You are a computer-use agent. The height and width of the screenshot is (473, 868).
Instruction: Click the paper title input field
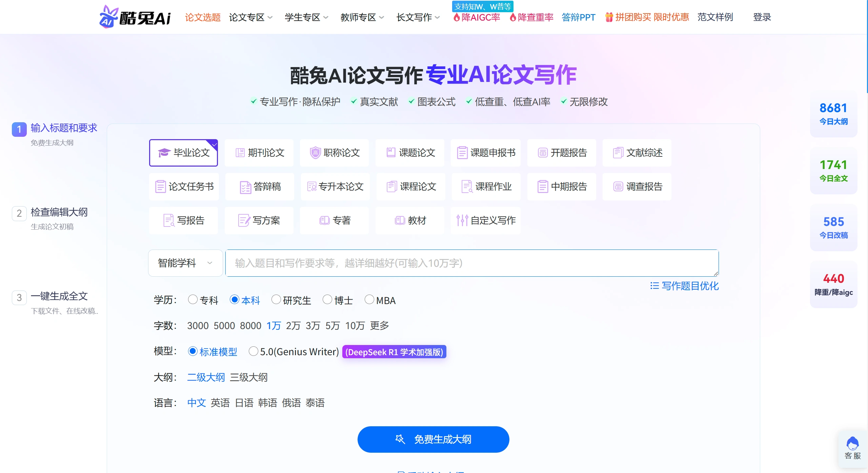pyautogui.click(x=471, y=263)
